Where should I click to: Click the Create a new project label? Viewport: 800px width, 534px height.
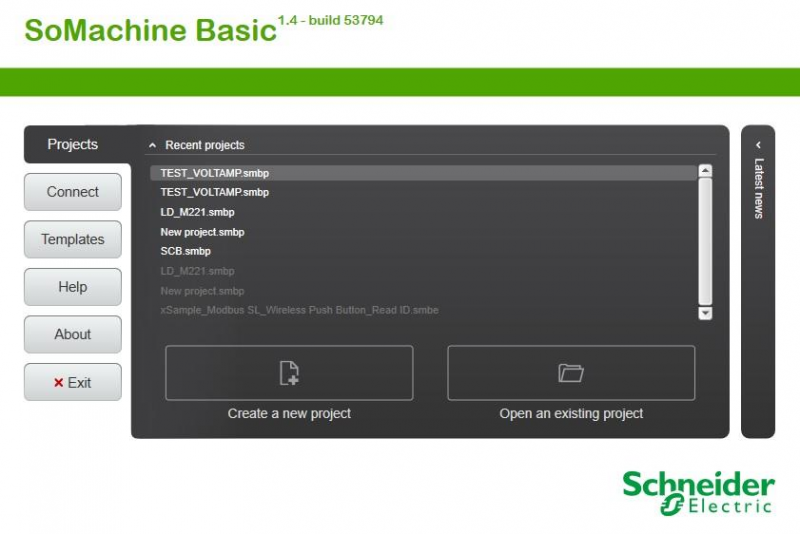tap(289, 413)
